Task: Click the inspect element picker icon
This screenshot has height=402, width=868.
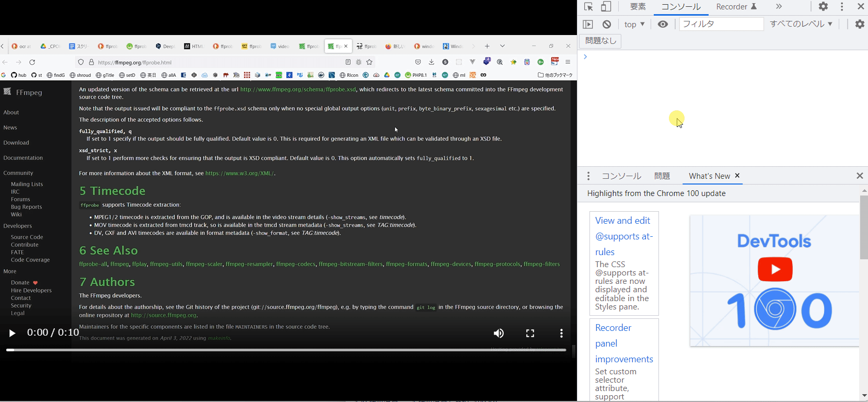Action: 588,7
